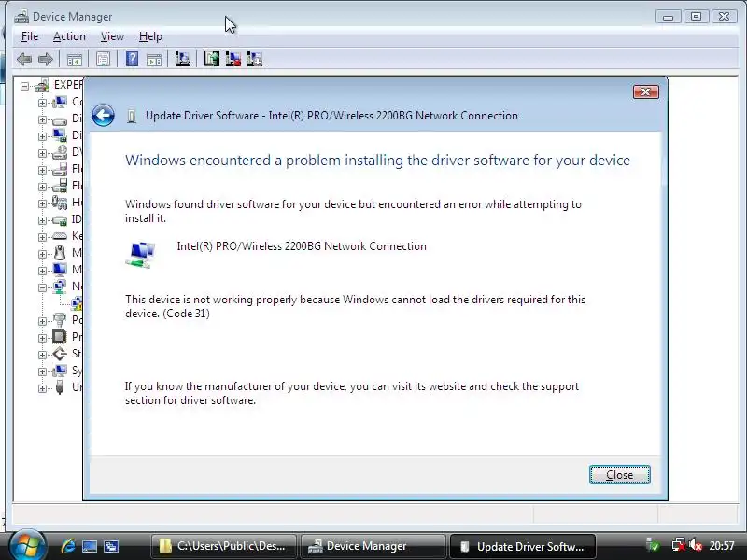Click the muted volume tray icon
This screenshot has width=747, height=560.
[696, 545]
